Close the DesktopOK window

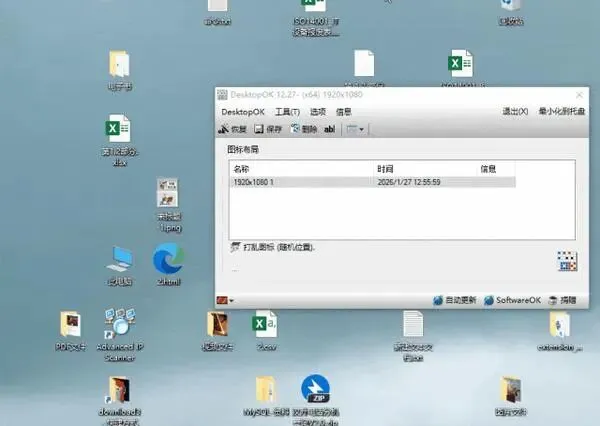click(579, 95)
